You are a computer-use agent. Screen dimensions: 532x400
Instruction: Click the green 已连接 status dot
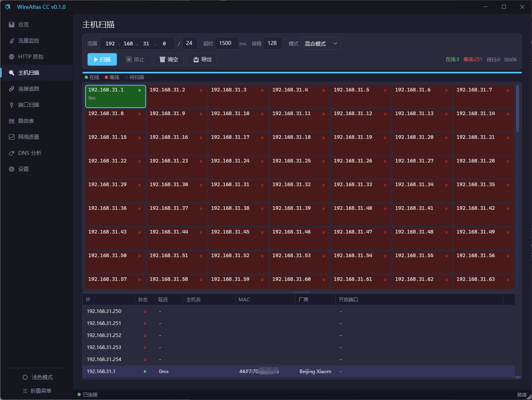(x=79, y=394)
